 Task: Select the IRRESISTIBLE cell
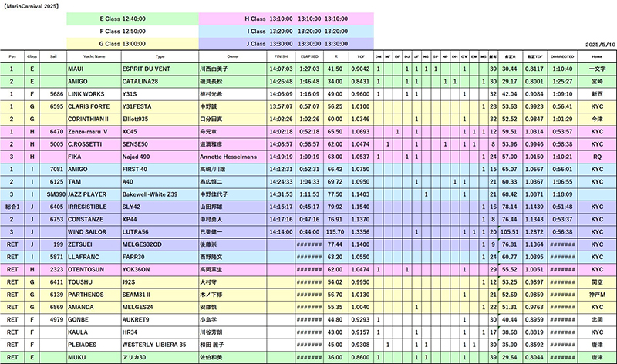point(93,207)
